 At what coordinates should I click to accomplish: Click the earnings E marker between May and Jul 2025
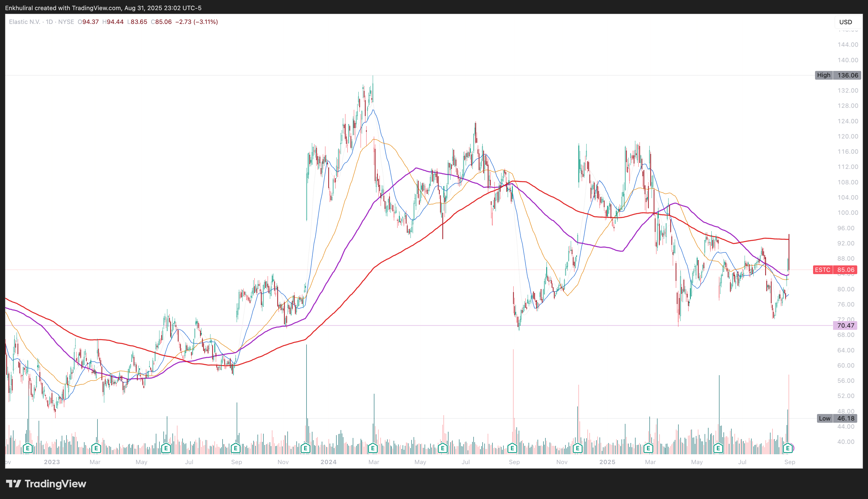point(718,448)
